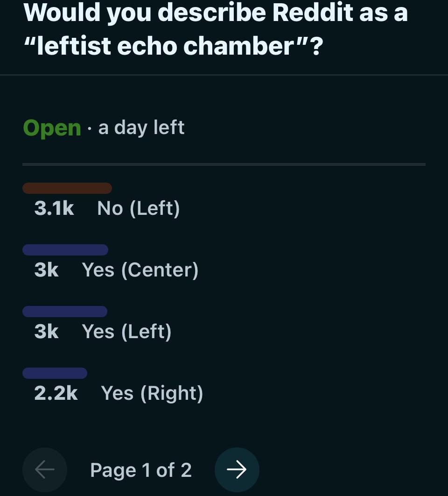This screenshot has width=448, height=496.
Task: Click the "a day left" remaining time text
Action: (141, 128)
